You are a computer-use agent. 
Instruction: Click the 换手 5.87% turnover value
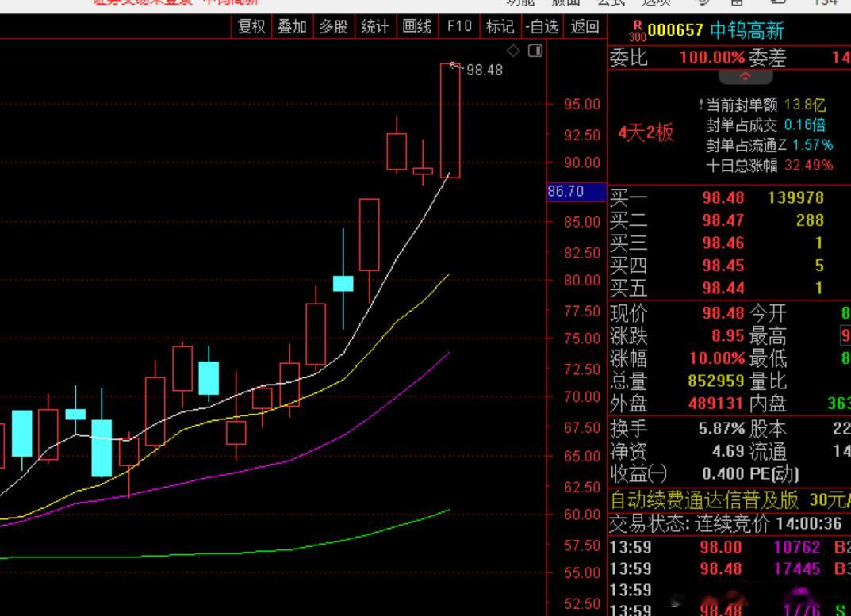tap(721, 429)
